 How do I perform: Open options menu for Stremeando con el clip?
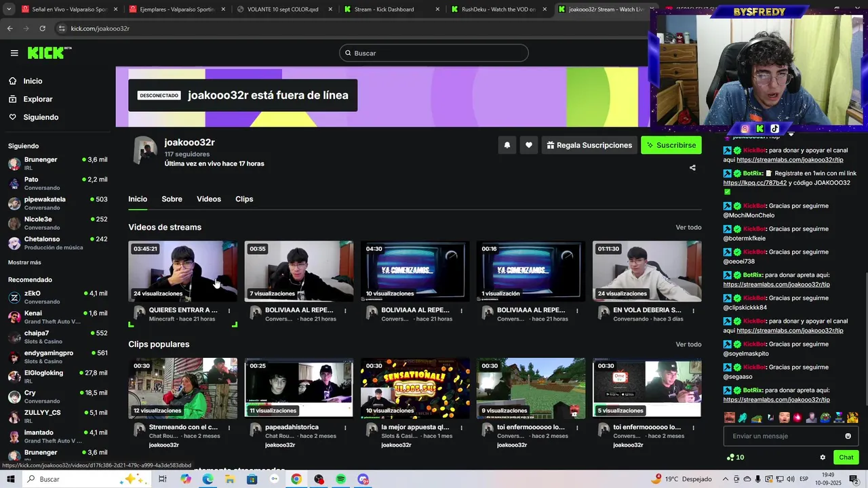pos(229,428)
